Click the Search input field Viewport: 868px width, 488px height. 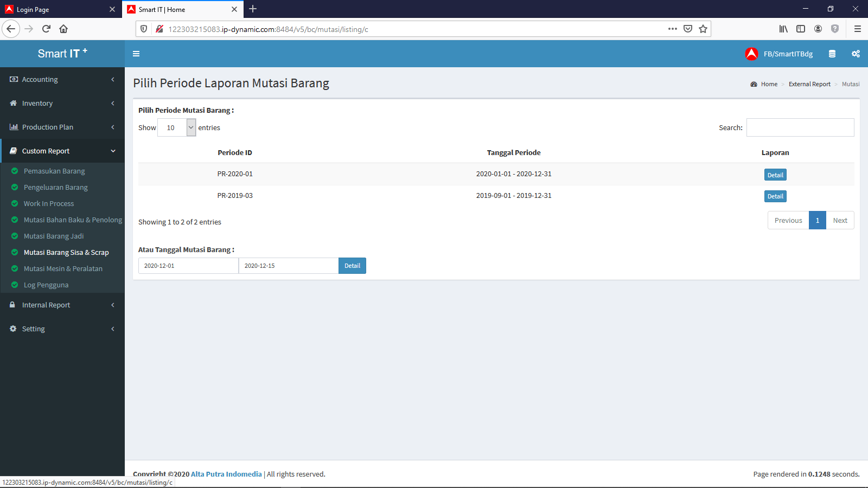[x=800, y=127]
